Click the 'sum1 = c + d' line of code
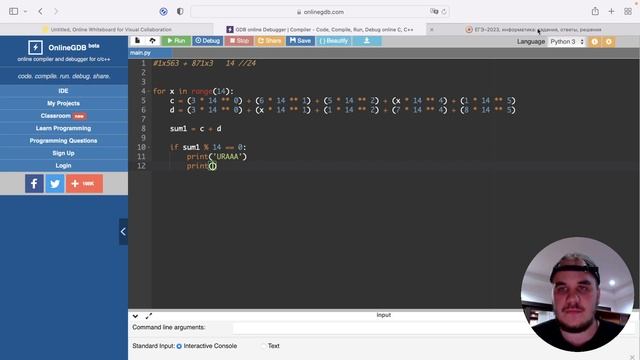This screenshot has height=360, width=640. (196, 129)
